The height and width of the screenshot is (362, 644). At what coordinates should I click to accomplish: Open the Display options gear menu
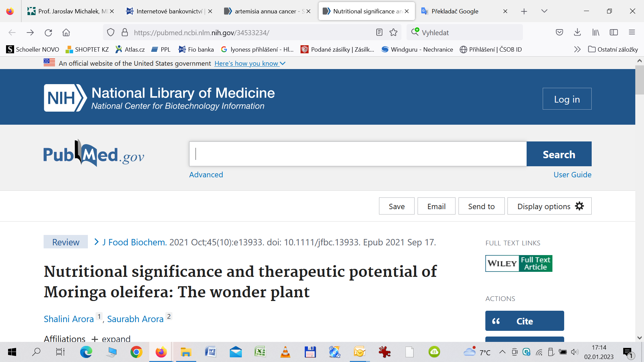[549, 206]
